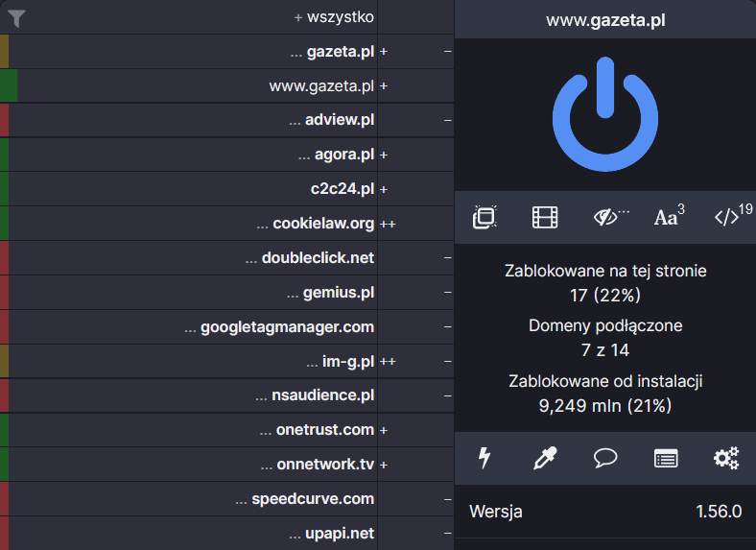Image resolution: width=756 pixels, height=550 pixels.
Task: Click the green rule cell beside onetrust.com
Action: (x=5, y=430)
